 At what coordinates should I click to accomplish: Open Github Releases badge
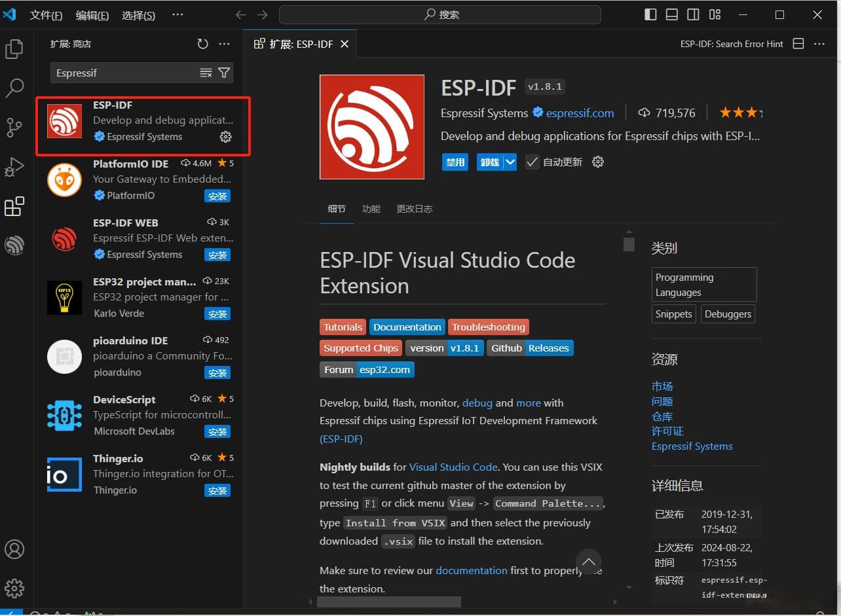point(531,348)
